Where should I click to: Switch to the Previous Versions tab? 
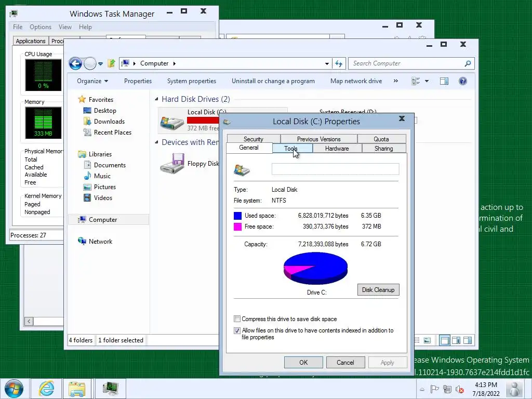tap(319, 139)
